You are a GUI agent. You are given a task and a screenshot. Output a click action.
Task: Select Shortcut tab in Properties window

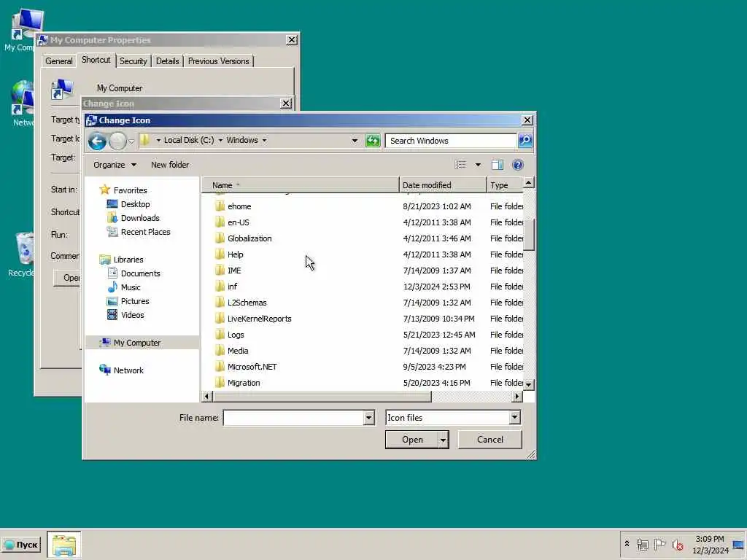tap(96, 60)
